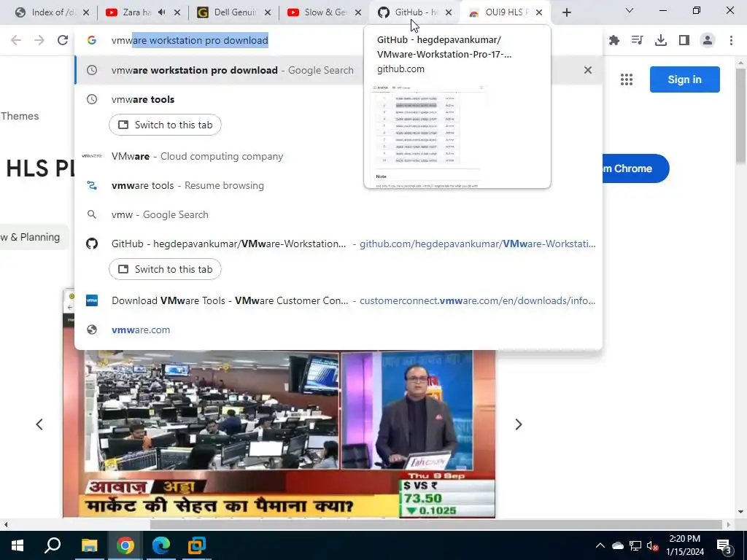The width and height of the screenshot is (747, 560).
Task: Select the vmw Google Search suggestion
Action: (x=338, y=214)
